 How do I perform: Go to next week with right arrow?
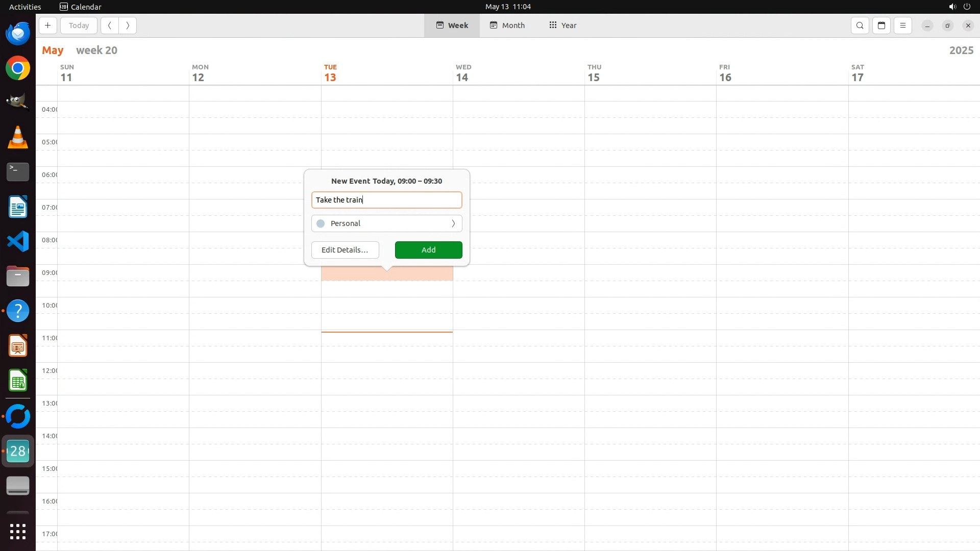click(x=128, y=26)
